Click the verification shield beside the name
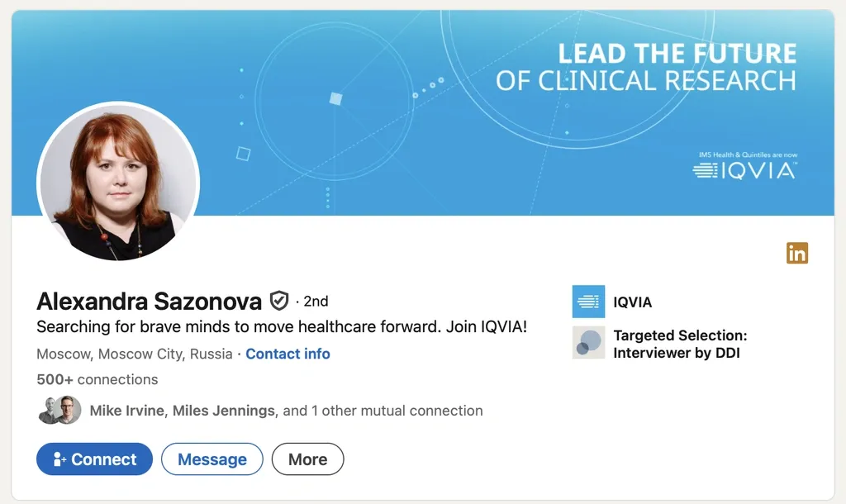846x504 pixels. tap(279, 301)
